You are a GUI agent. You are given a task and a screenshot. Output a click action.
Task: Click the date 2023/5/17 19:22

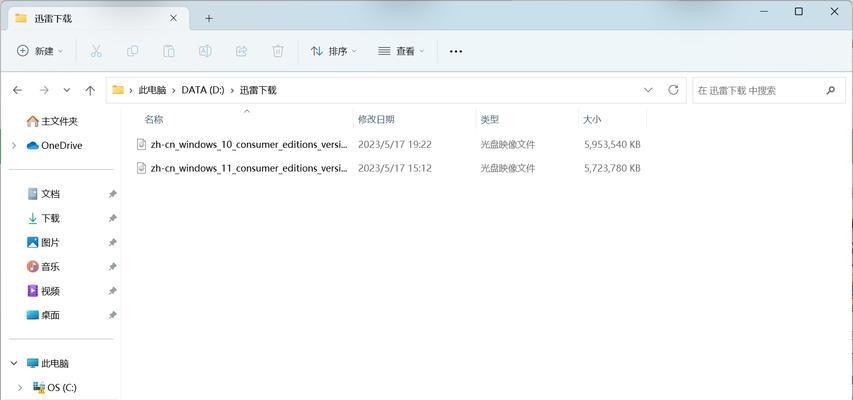tap(395, 145)
